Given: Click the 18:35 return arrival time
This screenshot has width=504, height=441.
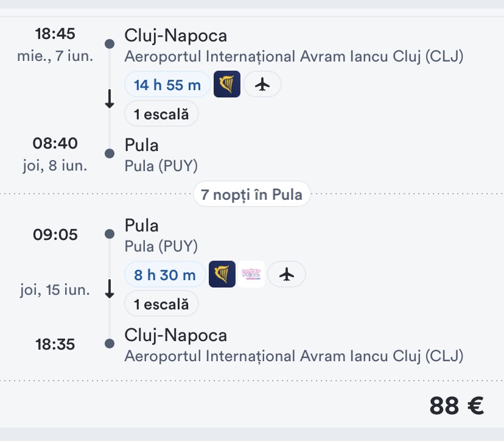Looking at the screenshot, I should [x=55, y=345].
